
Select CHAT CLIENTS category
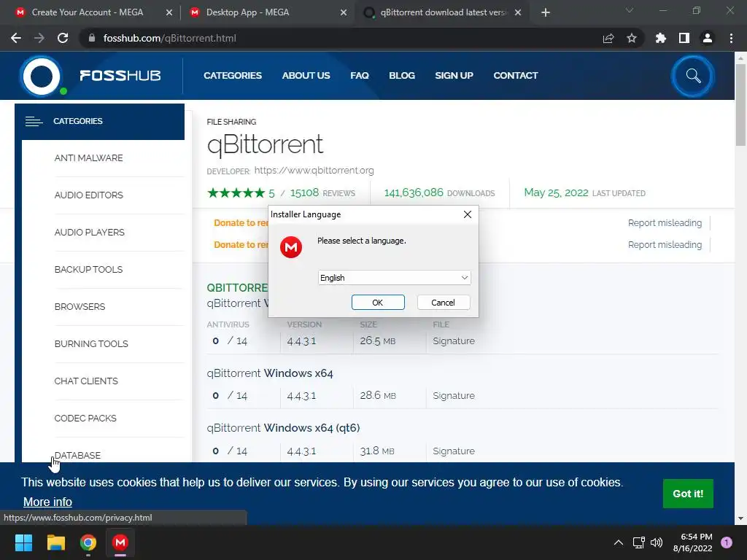coord(86,381)
